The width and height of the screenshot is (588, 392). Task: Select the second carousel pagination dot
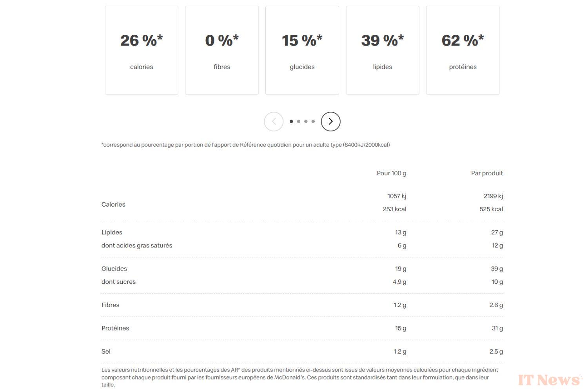point(298,122)
